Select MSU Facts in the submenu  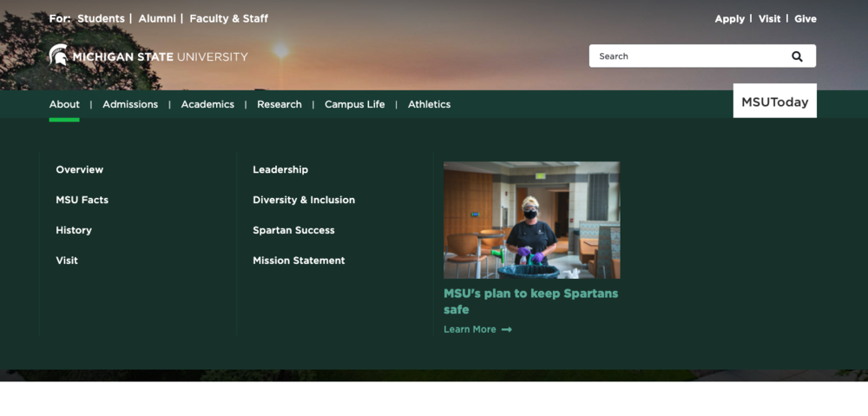coord(82,200)
